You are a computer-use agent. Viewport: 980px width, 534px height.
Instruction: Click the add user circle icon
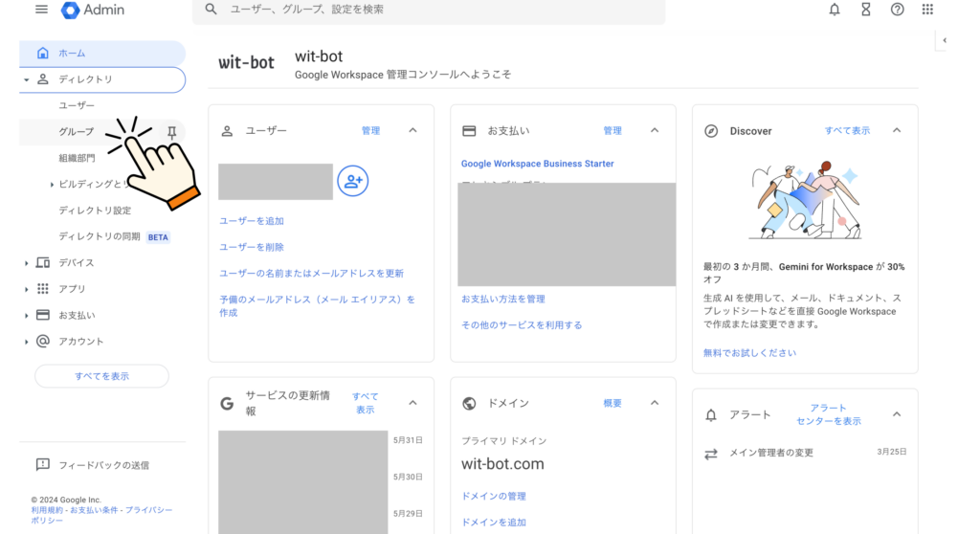(x=353, y=181)
